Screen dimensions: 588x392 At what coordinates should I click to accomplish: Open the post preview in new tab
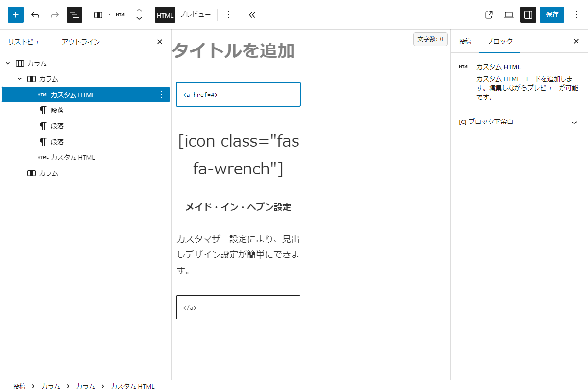(x=489, y=15)
